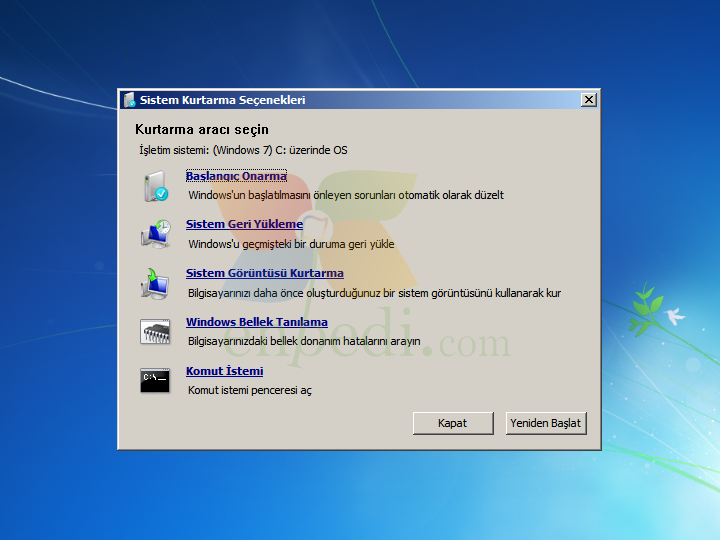
Task: Open the Başlangıç Onarma link
Action: coord(236,176)
